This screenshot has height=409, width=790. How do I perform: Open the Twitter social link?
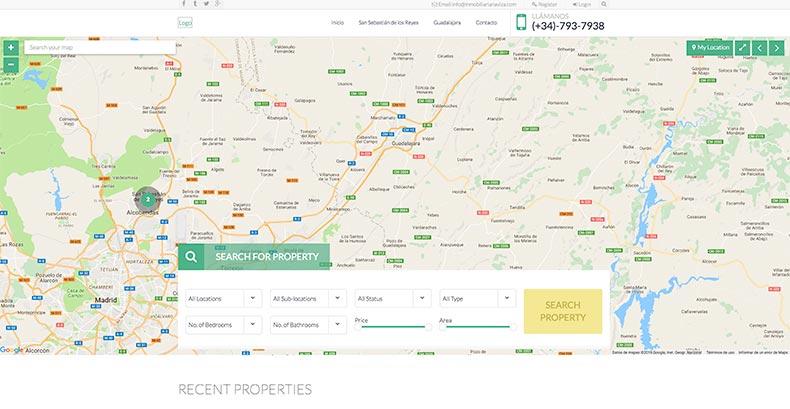click(x=206, y=4)
